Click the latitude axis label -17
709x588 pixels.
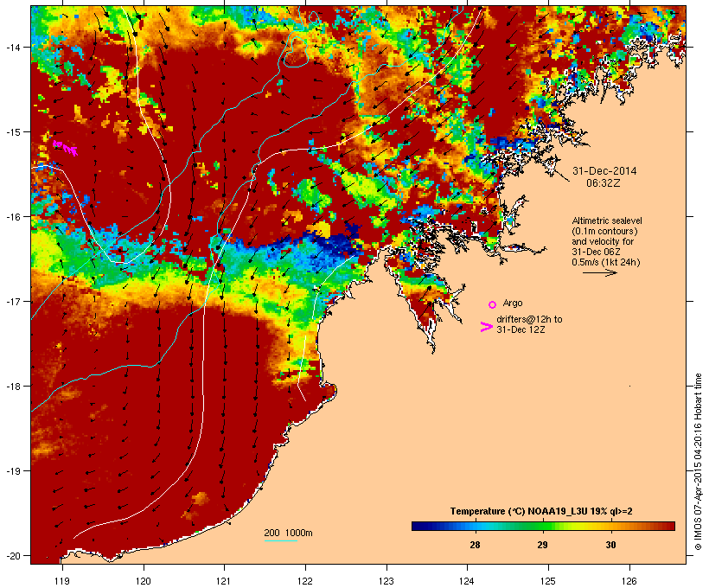[12, 301]
